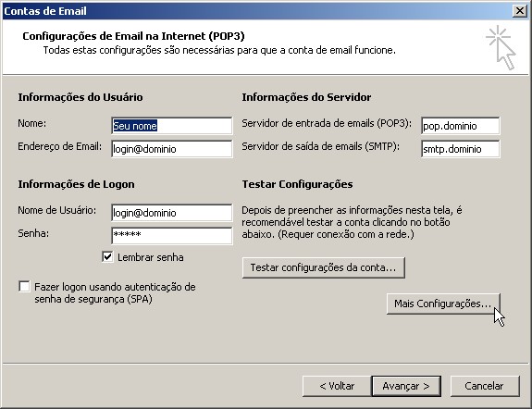Open Testar configurações da conta
The width and height of the screenshot is (532, 409).
pyautogui.click(x=323, y=267)
